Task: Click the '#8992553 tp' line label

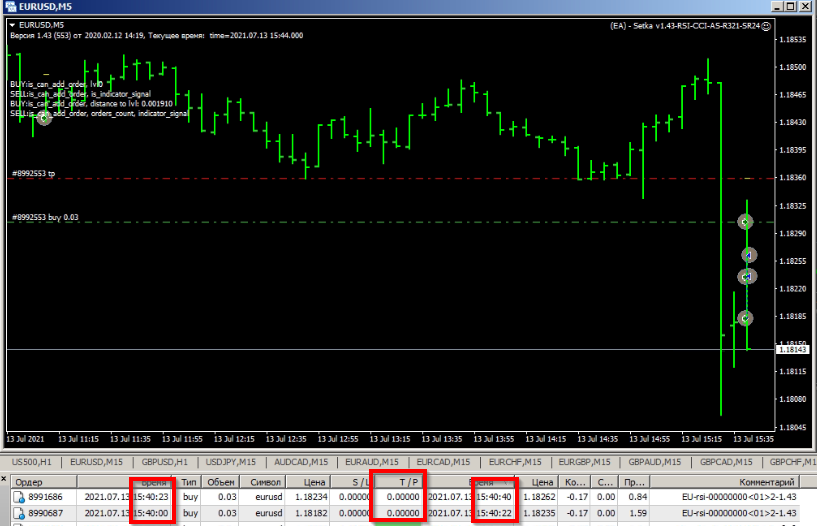Action: pos(33,173)
